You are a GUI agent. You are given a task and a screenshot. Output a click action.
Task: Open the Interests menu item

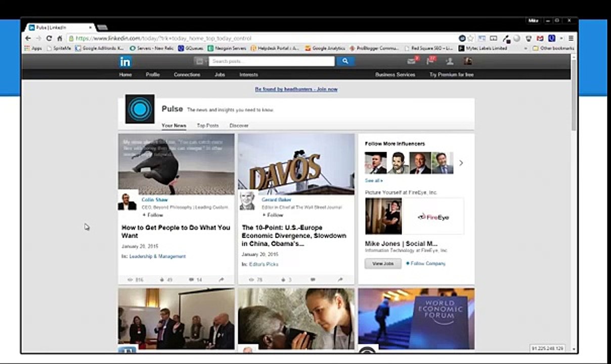248,74
